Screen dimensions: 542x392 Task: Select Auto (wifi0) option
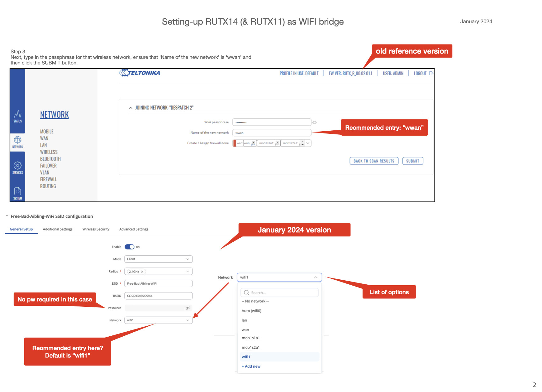coord(251,311)
